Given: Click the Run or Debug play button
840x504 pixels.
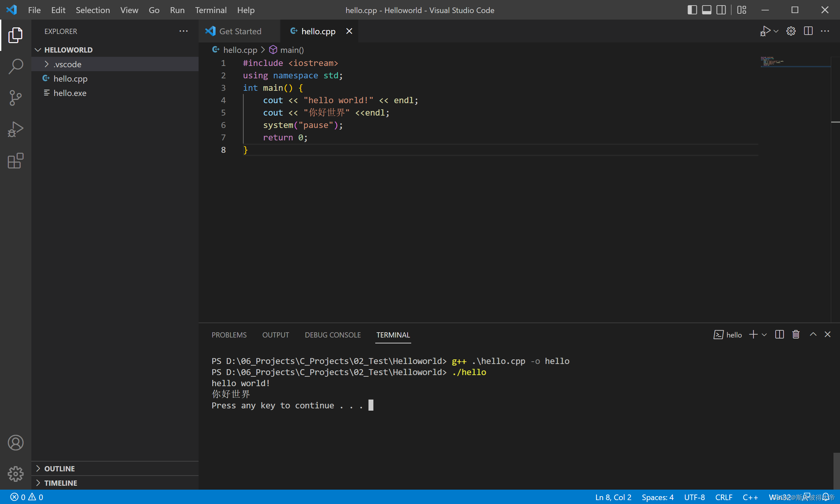Looking at the screenshot, I should 765,31.
